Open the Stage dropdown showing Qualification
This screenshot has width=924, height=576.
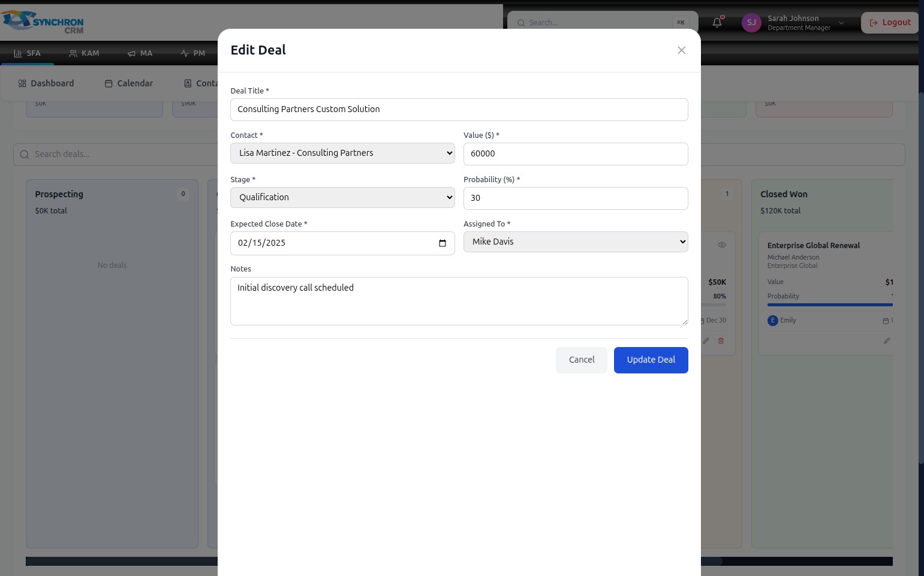pyautogui.click(x=342, y=197)
